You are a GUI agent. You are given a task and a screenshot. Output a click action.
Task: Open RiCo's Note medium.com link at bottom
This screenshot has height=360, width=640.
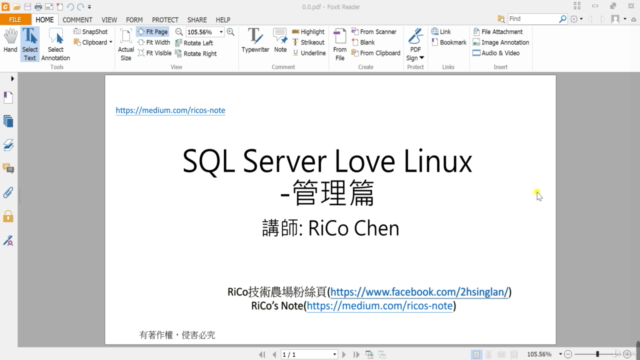pos(380,306)
